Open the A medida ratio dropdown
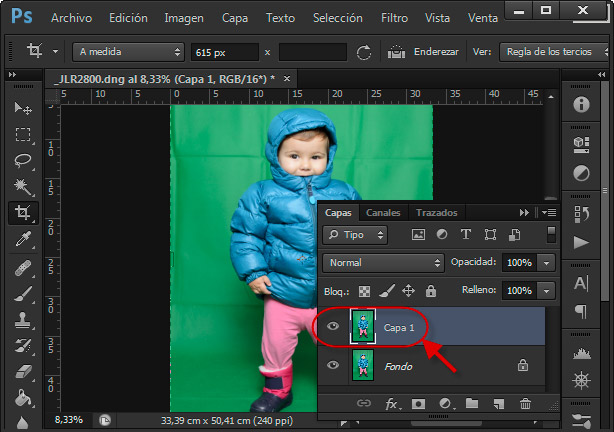The height and width of the screenshot is (432, 614). point(128,52)
